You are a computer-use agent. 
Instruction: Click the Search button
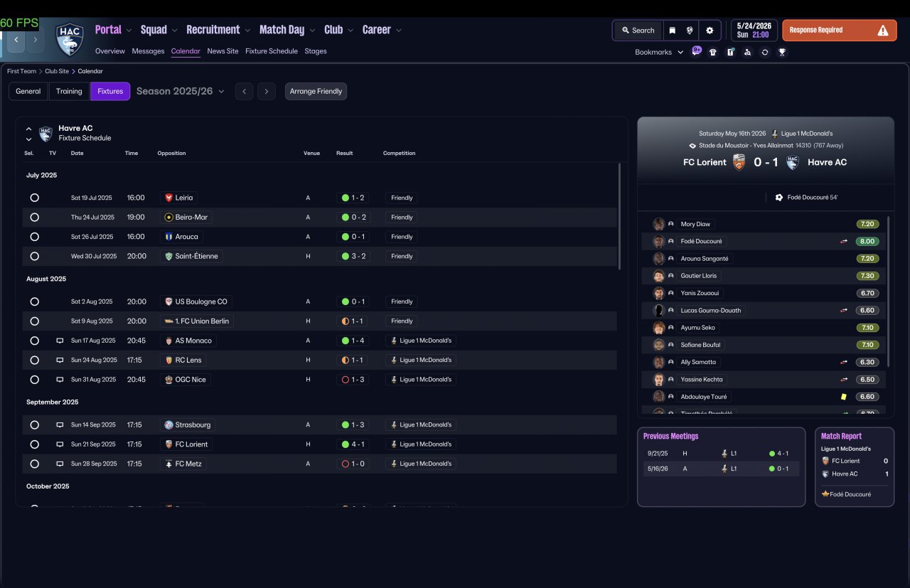coord(638,31)
